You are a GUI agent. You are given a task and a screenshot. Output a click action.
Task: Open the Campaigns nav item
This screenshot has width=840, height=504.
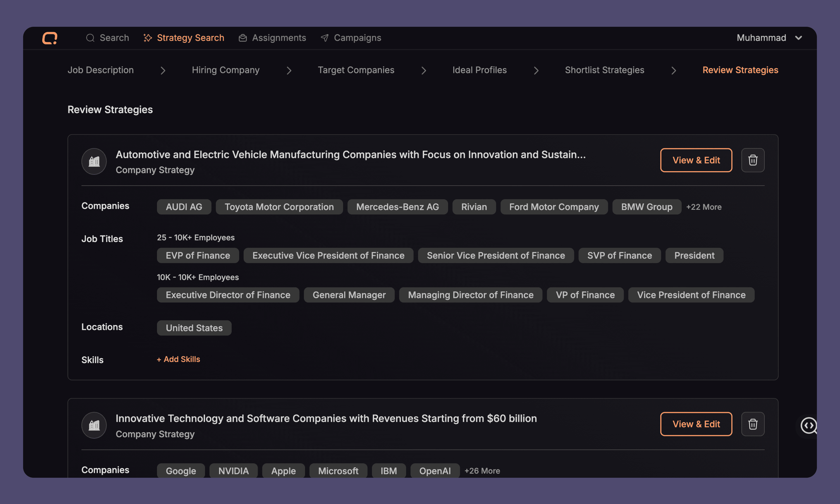tap(351, 38)
